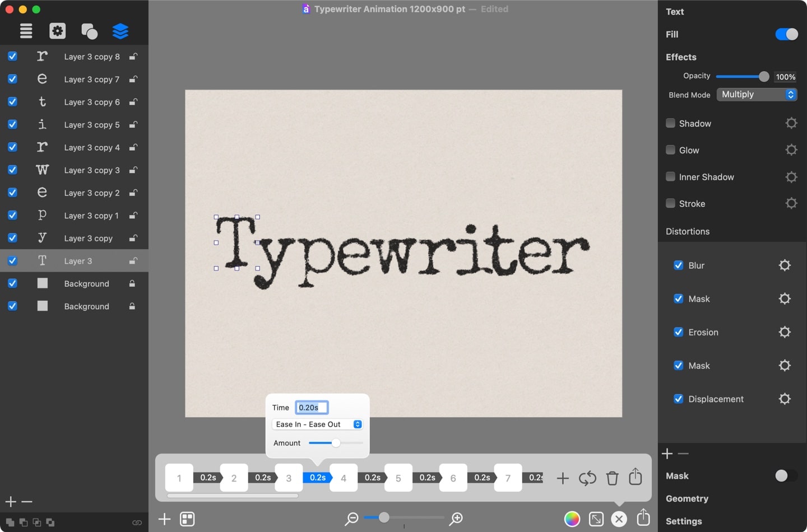This screenshot has height=532, width=807.
Task: Open the layers stack panel tab
Action: [120, 31]
